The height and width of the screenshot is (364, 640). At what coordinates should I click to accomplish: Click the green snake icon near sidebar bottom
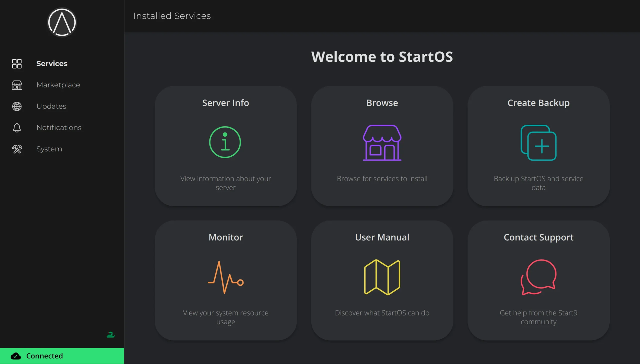pos(111,334)
